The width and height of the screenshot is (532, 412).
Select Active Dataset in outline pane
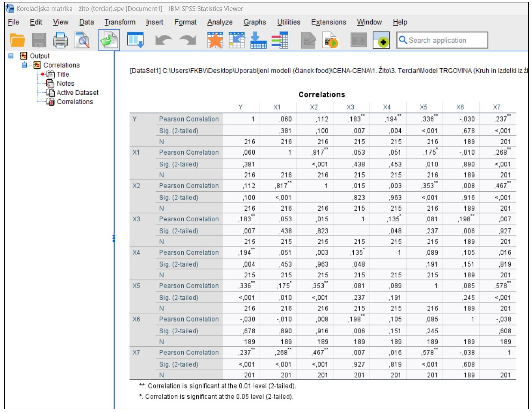point(77,93)
